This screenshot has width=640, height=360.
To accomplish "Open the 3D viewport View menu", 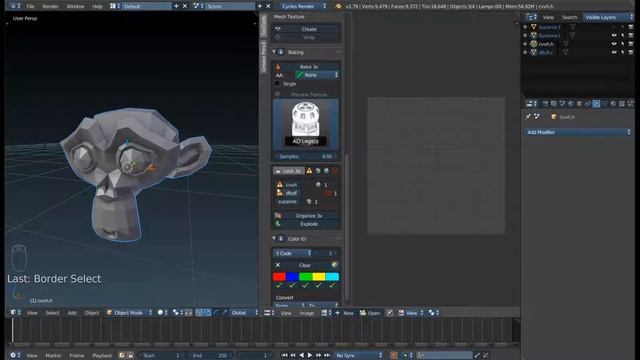I will point(32,313).
